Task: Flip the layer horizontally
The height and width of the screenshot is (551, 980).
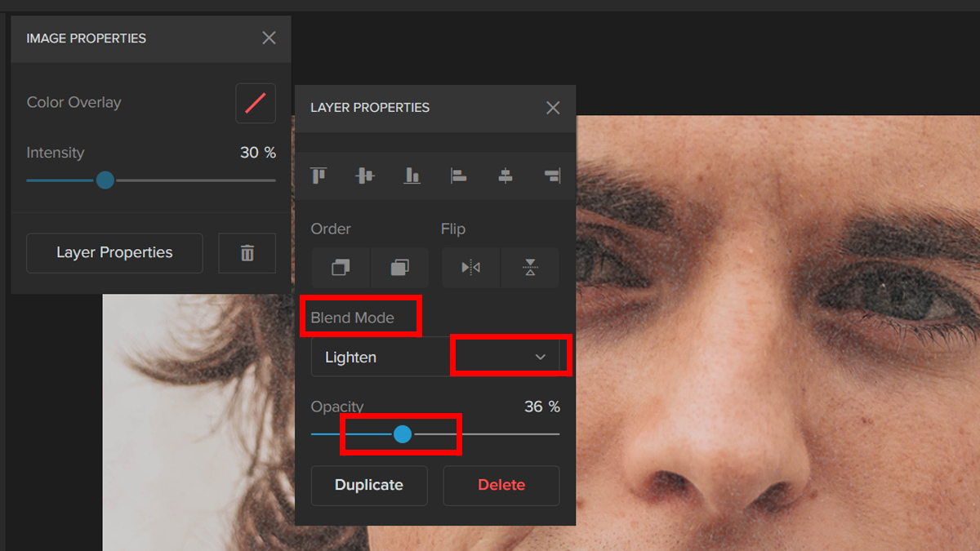Action: pos(471,268)
